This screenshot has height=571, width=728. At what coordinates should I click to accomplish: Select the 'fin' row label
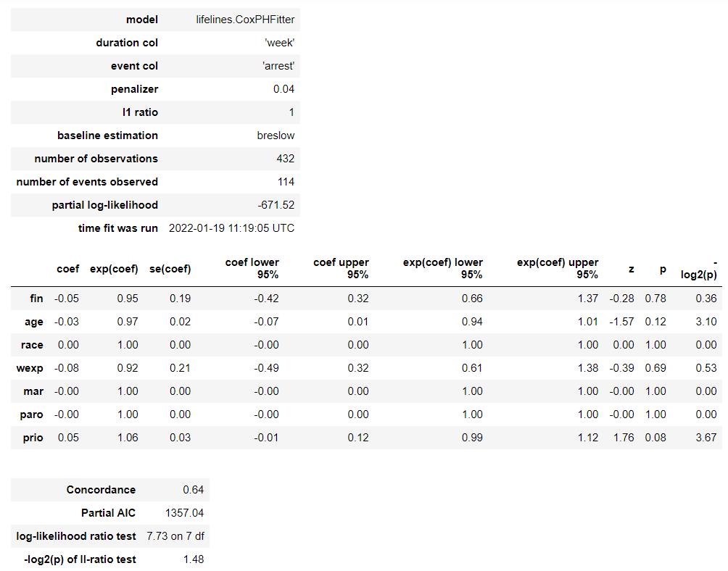36,299
